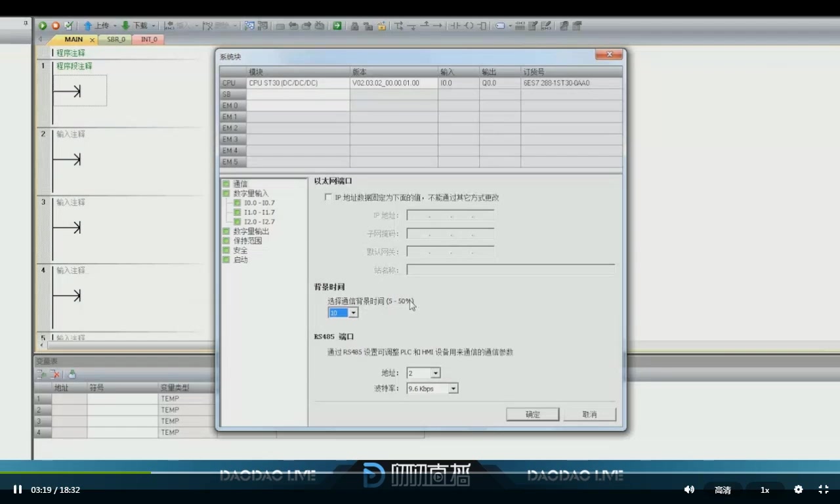Select 启动 tree node
This screenshot has height=504, width=840.
(240, 260)
